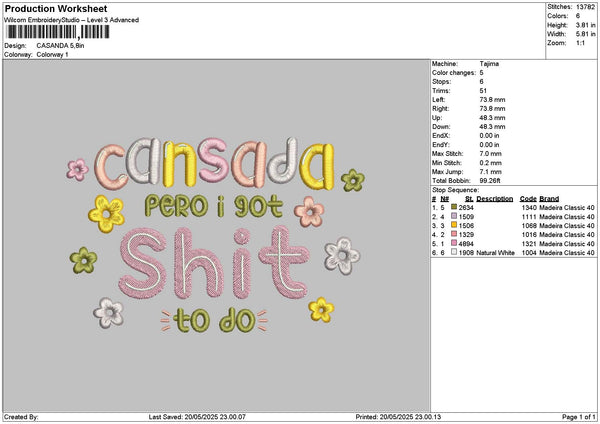Viewport: 600px width, 424px height.
Task: Click the Trims value 51
Action: click(x=483, y=91)
